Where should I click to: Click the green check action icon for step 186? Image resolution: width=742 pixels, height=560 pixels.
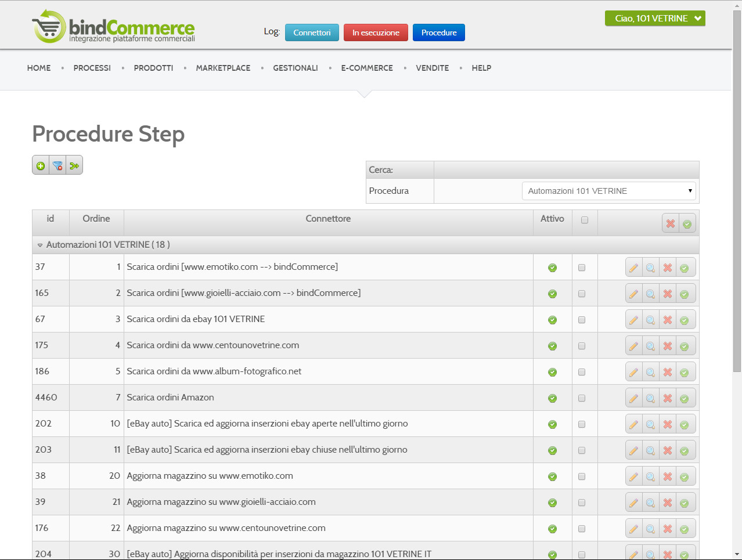685,372
